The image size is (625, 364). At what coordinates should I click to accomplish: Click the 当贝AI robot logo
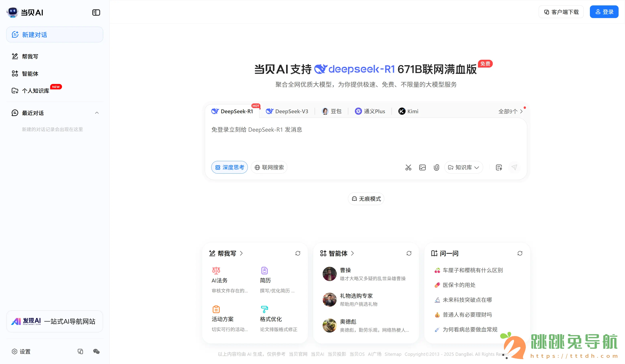click(x=12, y=12)
